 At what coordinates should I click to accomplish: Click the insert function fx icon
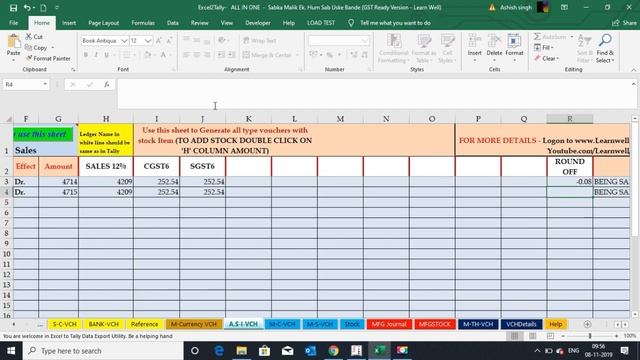coord(107,84)
